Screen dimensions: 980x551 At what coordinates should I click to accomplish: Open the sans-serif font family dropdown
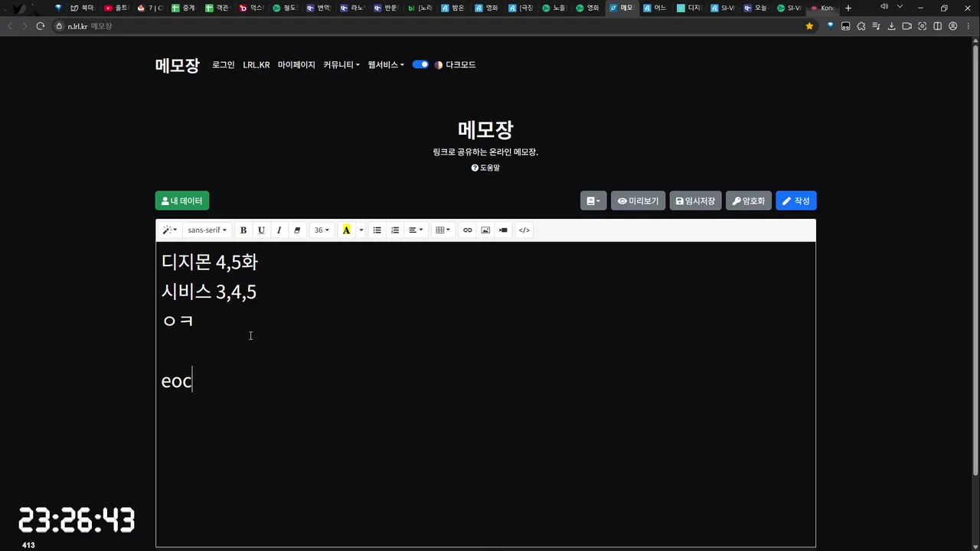coord(207,230)
